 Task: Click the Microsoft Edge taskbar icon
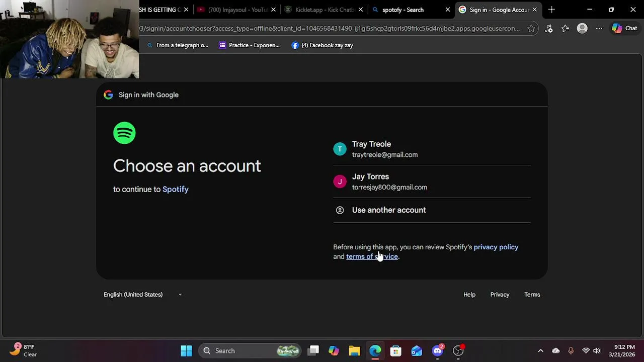[375, 351]
